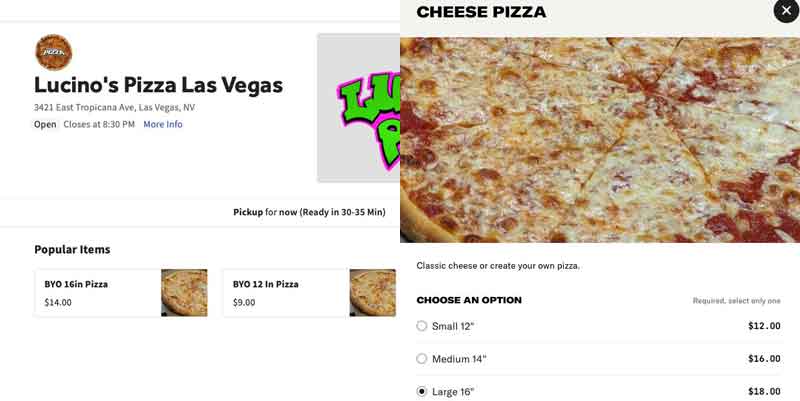Open the BYO 12 In Pizza item
Viewport: 800px width, 401px height.
[x=309, y=293]
